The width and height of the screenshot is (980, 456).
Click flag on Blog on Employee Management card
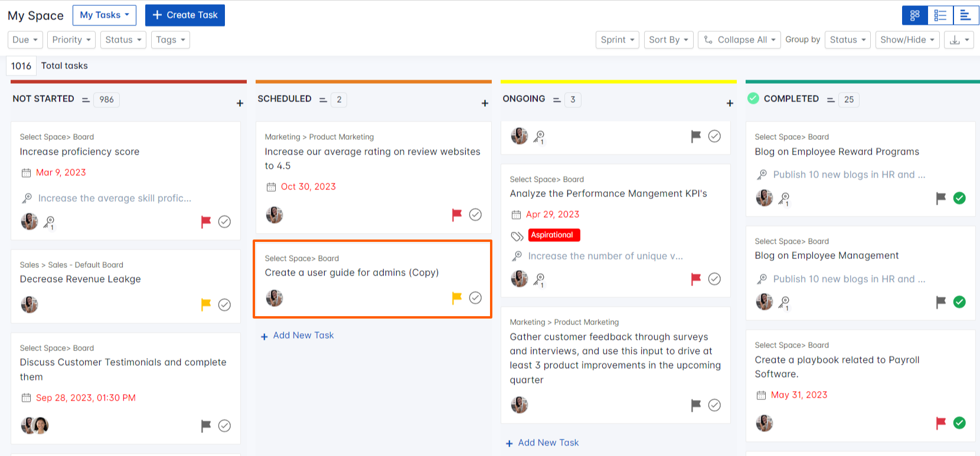pos(940,302)
